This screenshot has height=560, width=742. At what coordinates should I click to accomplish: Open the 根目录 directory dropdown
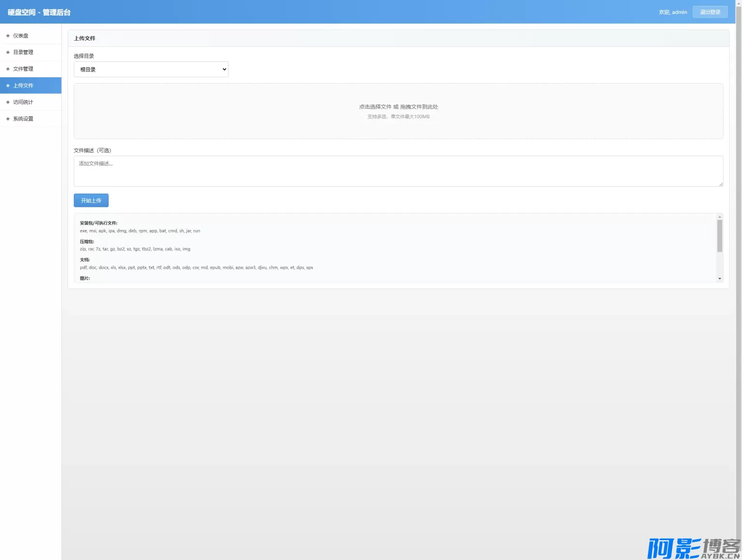[151, 70]
